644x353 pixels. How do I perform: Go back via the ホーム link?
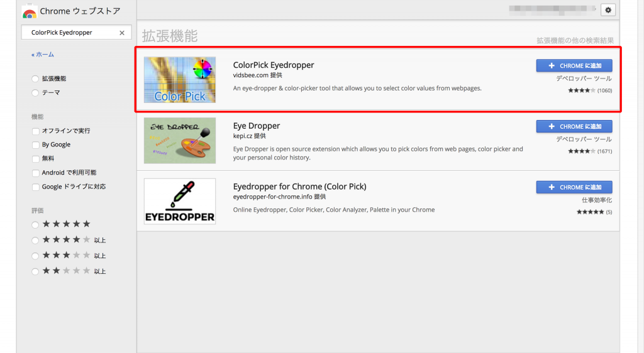coord(43,54)
